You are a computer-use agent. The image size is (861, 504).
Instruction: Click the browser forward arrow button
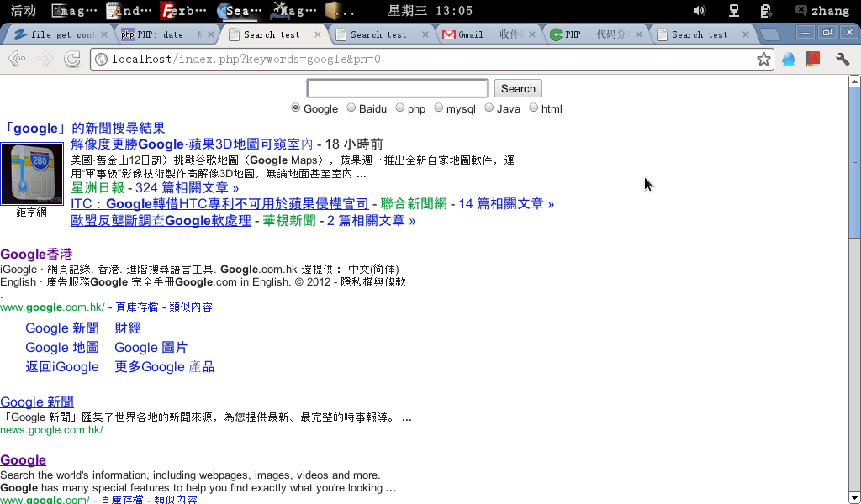[x=44, y=59]
